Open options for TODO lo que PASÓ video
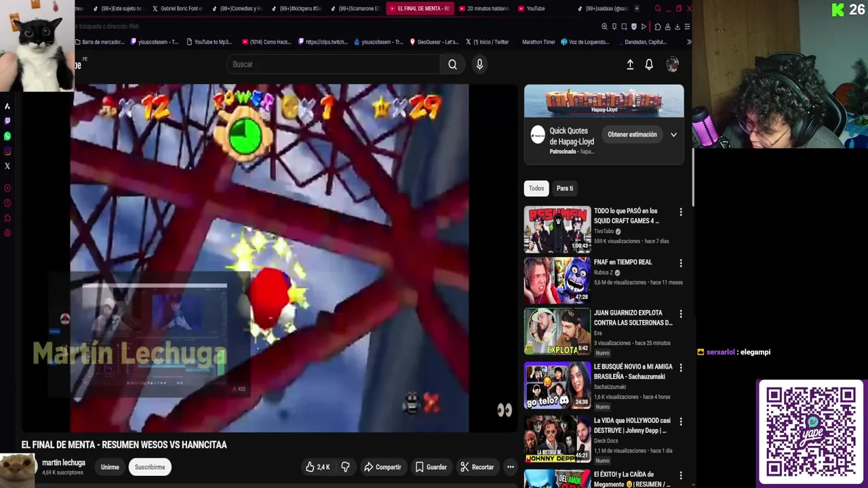This screenshot has width=868, height=488. tap(681, 213)
